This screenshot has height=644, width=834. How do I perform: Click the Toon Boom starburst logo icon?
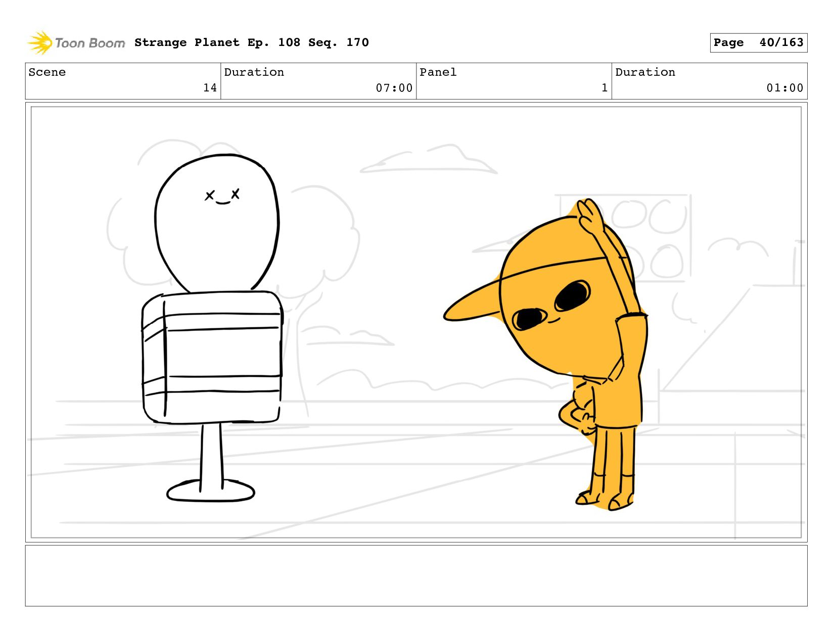pos(39,42)
